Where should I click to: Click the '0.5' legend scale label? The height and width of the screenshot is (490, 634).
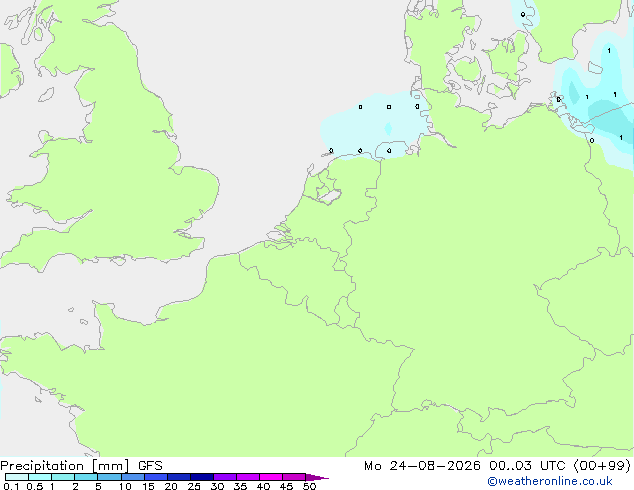35,486
